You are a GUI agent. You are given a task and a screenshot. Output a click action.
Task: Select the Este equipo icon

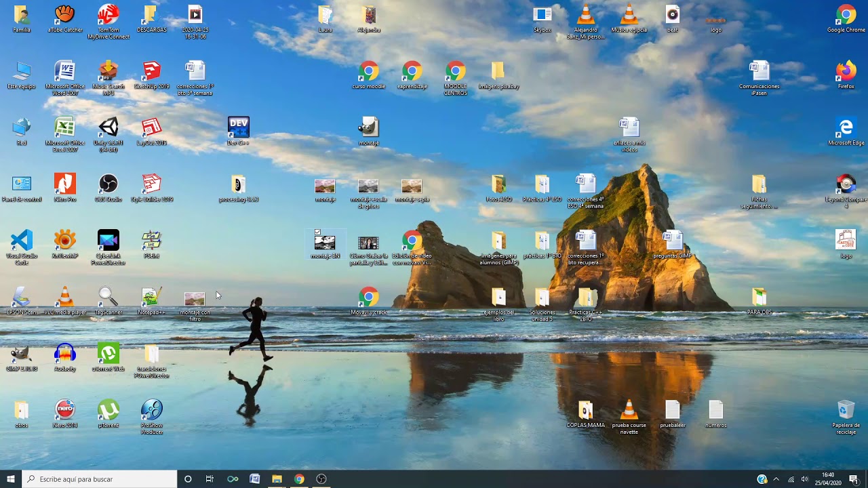pos(22,75)
